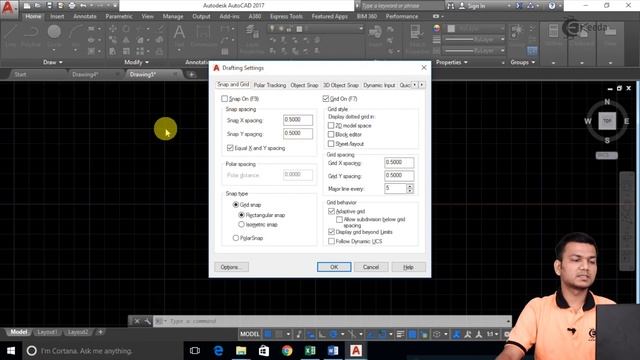Toggle ortho mode icon in status bar
Screen dimensions: 640x360
tap(322, 334)
